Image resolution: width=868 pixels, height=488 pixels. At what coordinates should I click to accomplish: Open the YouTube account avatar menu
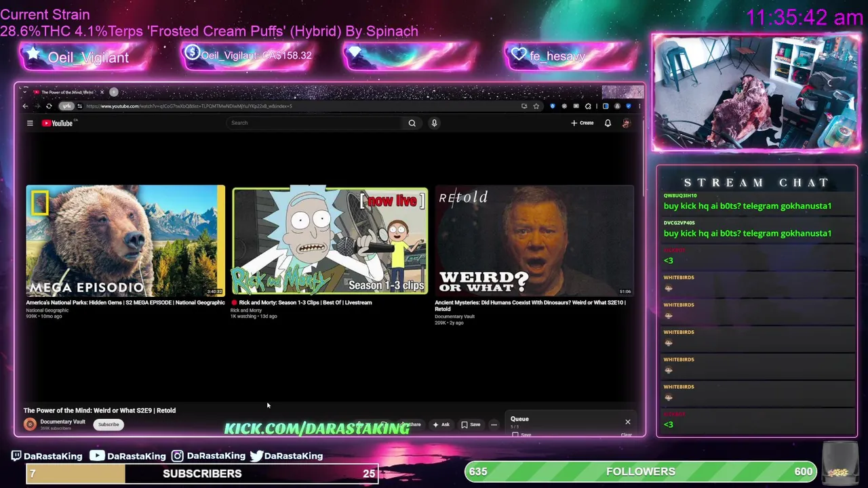pos(626,123)
